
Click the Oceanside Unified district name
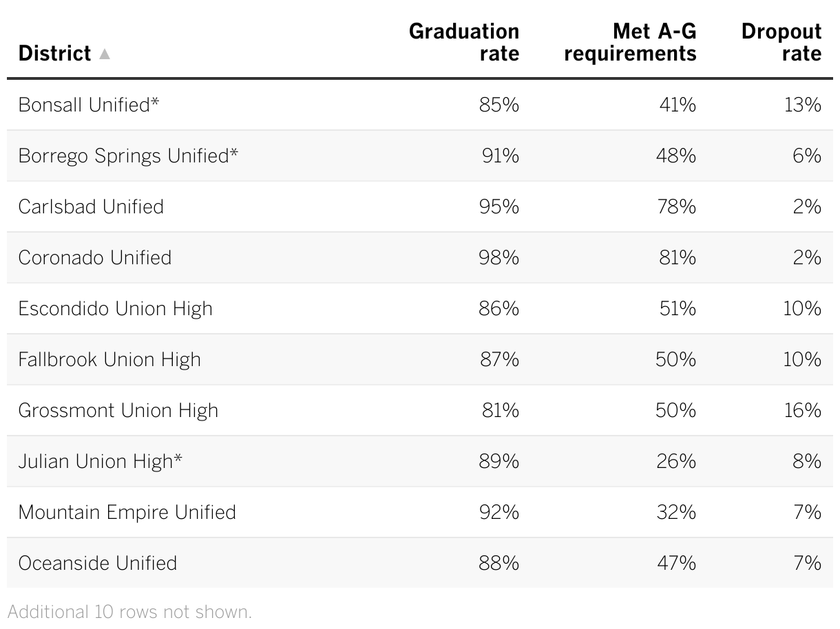[98, 563]
